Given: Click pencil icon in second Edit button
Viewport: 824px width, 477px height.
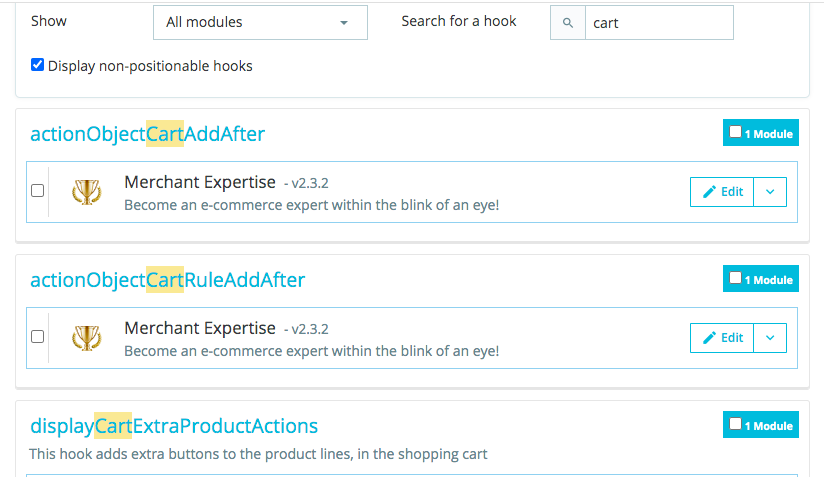Looking at the screenshot, I should tap(710, 338).
